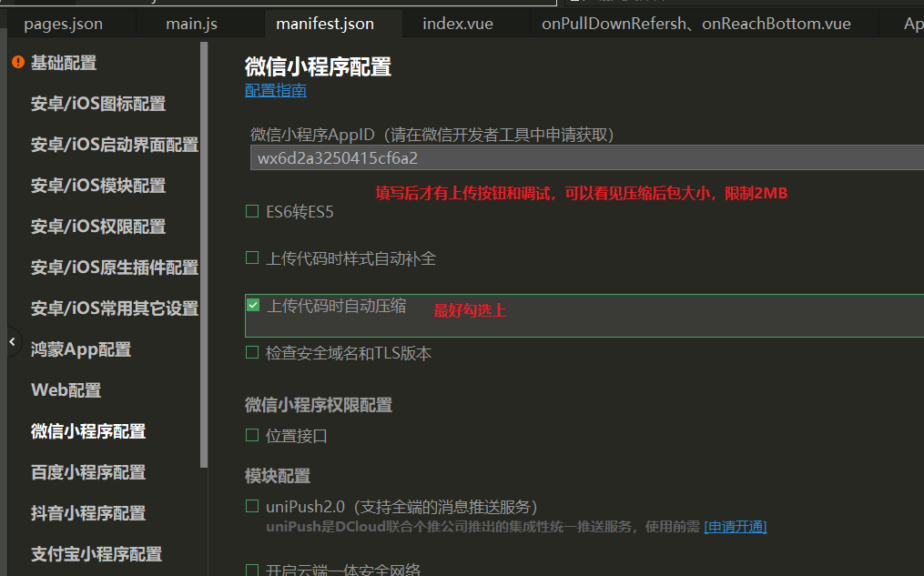
Task: Open the main.js tab
Action: point(191,24)
